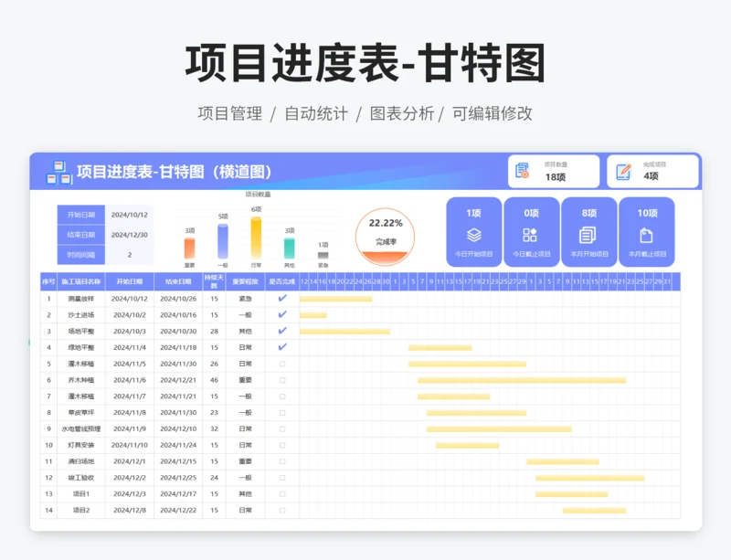Select the 开始日期 column header in the table

pos(130,281)
